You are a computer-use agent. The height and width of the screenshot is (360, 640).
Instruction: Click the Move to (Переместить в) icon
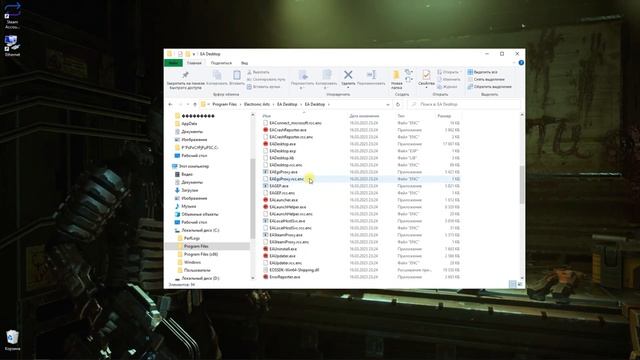click(303, 75)
